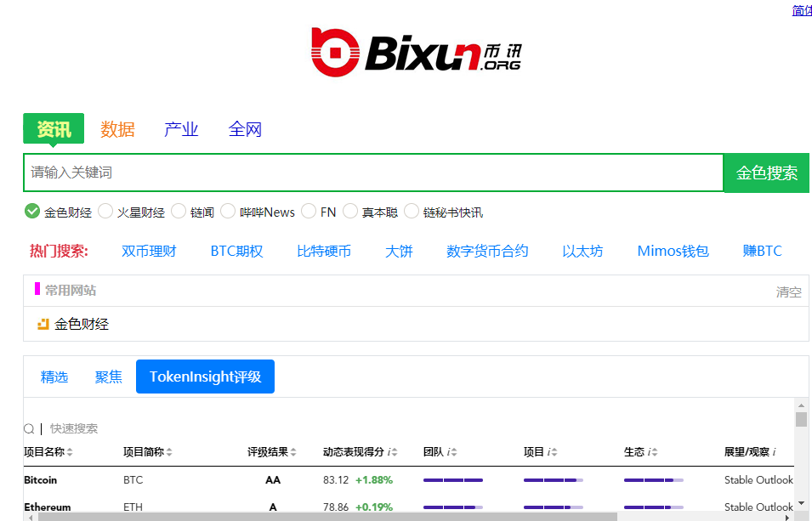Switch to the 资讯 tab
This screenshot has height=521, width=812.
(54, 128)
